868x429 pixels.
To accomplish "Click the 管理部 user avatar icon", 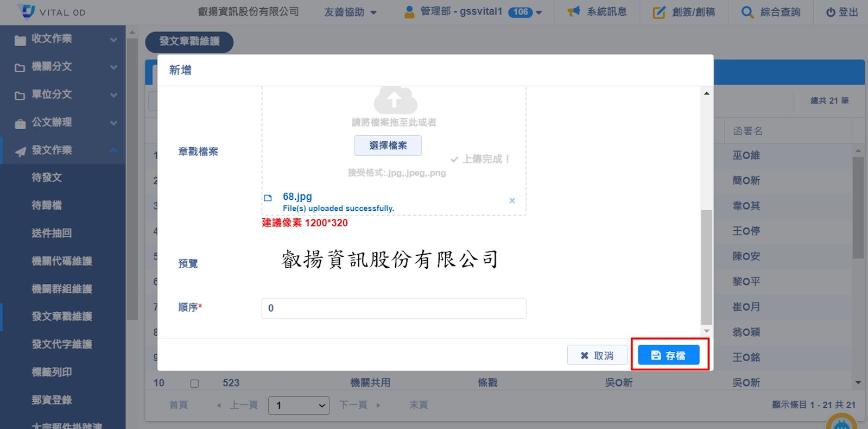I will point(409,12).
